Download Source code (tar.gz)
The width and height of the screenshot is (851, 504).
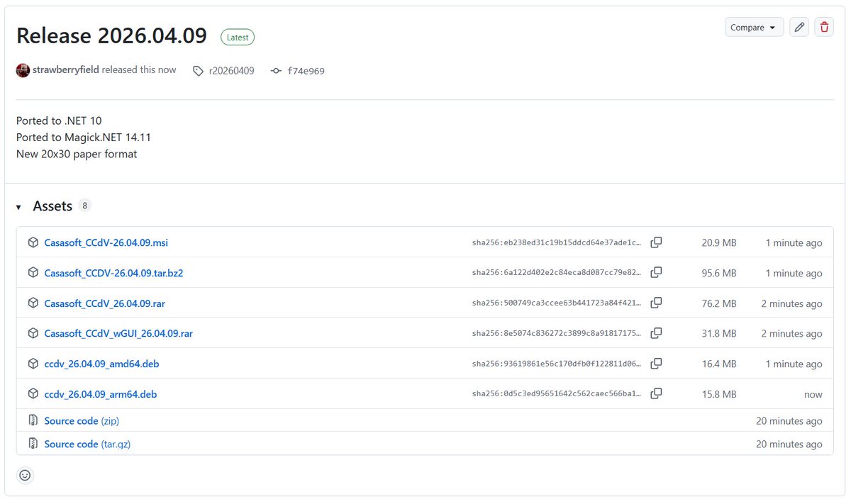coord(87,444)
